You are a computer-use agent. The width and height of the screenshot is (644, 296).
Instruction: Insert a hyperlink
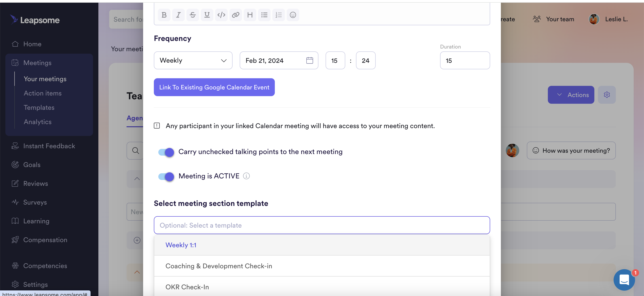[x=235, y=15]
